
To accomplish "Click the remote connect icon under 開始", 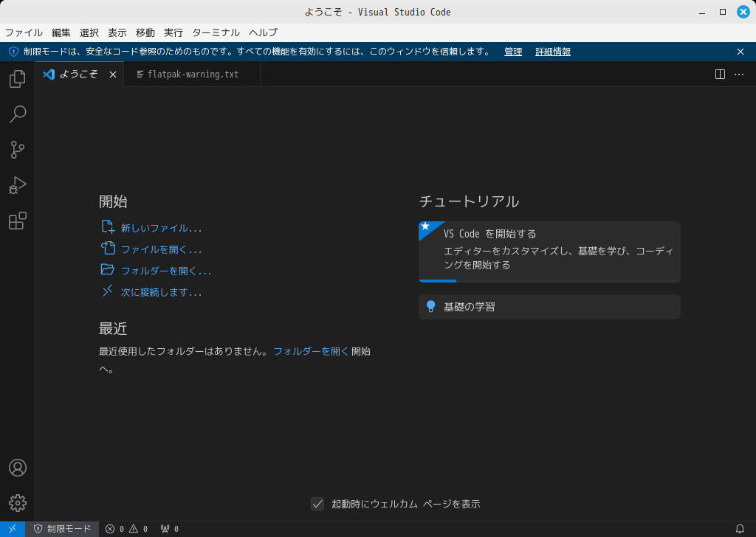I will coord(108,291).
